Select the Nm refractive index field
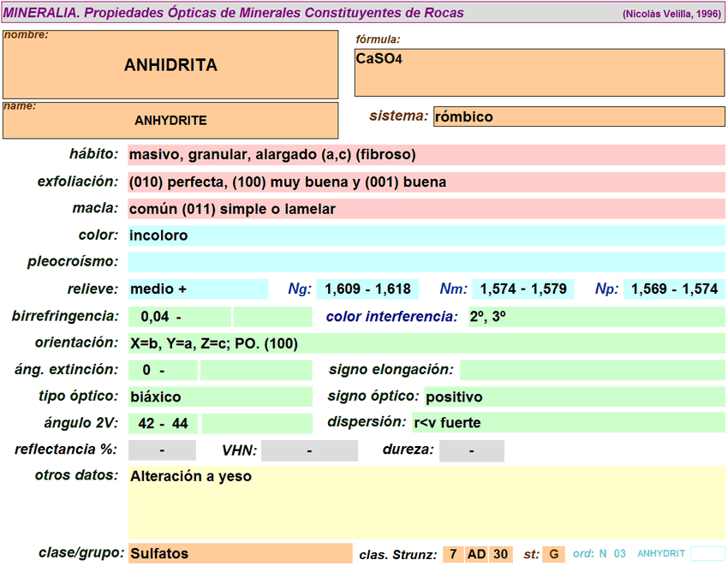 point(522,289)
